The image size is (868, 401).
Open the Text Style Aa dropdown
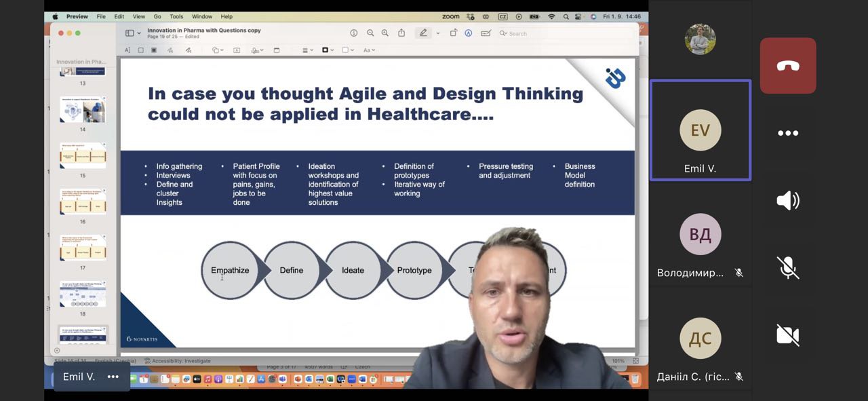coord(369,50)
